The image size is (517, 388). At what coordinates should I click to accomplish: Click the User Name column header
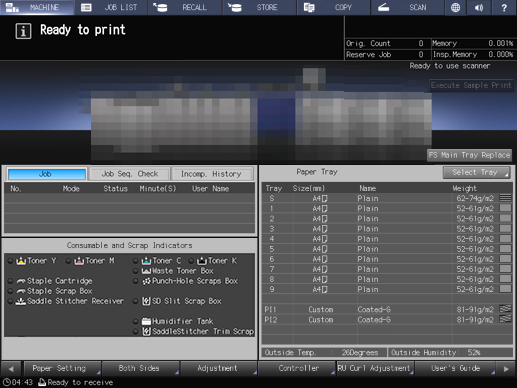point(210,189)
